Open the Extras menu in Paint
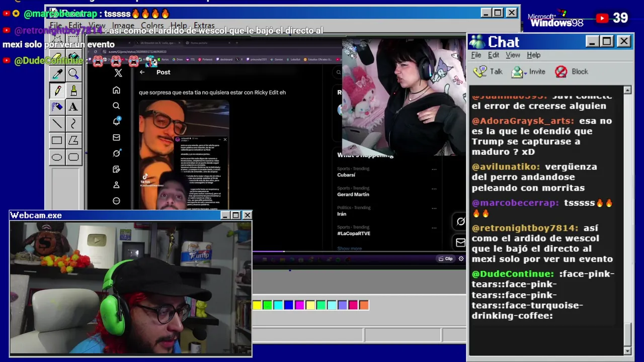644x362 pixels. point(204,26)
